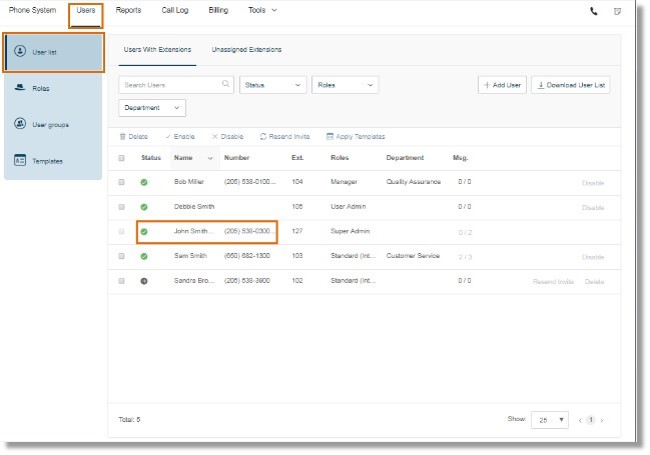Switch to Users With Extensions tab
The width and height of the screenshot is (650, 455).
157,49
